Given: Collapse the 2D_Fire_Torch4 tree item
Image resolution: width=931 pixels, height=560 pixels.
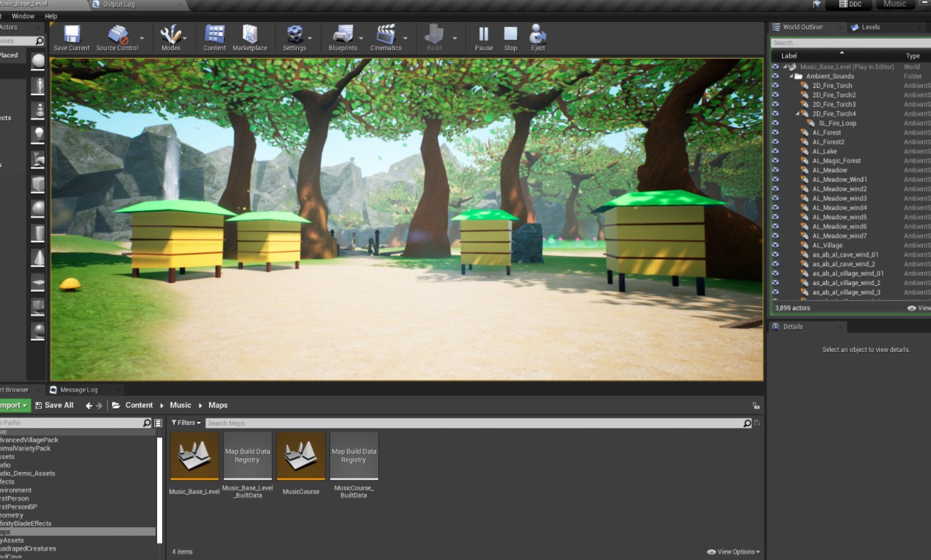Looking at the screenshot, I should pyautogui.click(x=798, y=114).
